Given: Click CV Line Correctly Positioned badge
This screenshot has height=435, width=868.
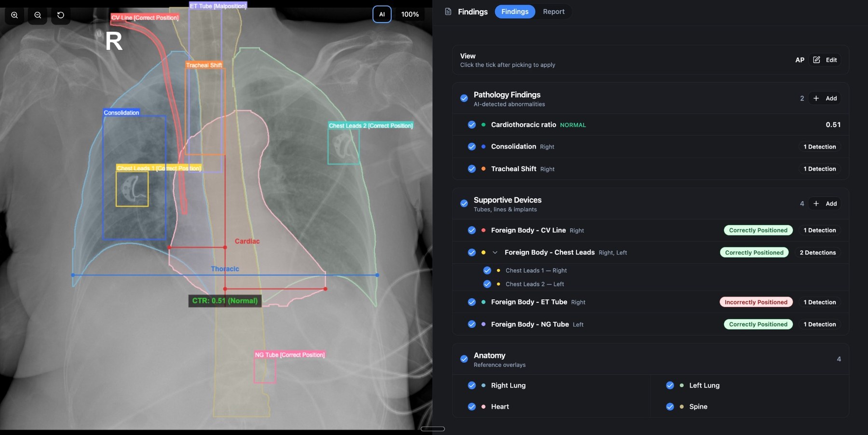Looking at the screenshot, I should [758, 231].
